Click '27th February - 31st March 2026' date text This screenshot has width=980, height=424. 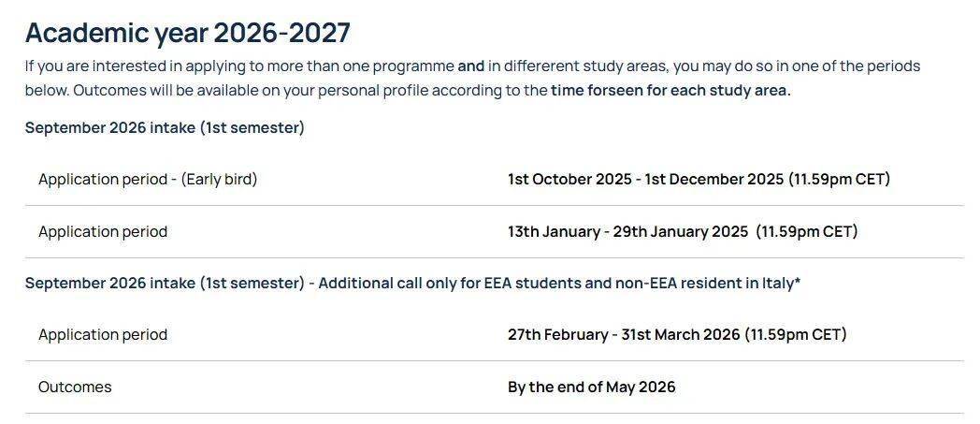624,334
